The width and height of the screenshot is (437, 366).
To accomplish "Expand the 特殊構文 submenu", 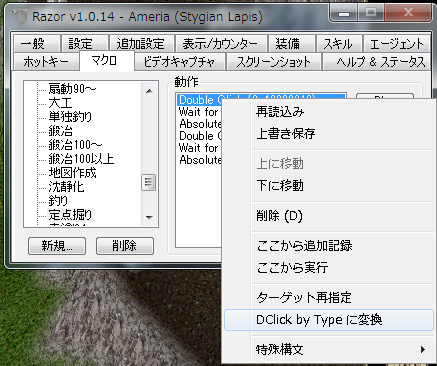I will click(329, 350).
